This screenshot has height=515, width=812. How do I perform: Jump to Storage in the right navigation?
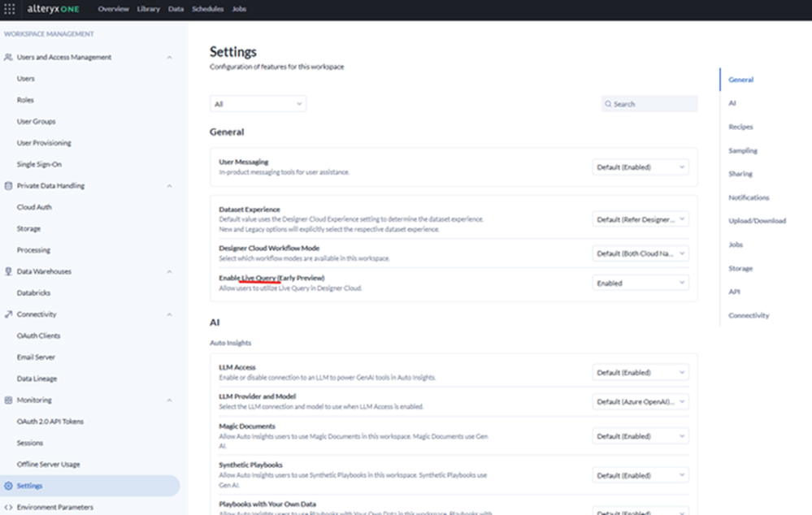[740, 269]
